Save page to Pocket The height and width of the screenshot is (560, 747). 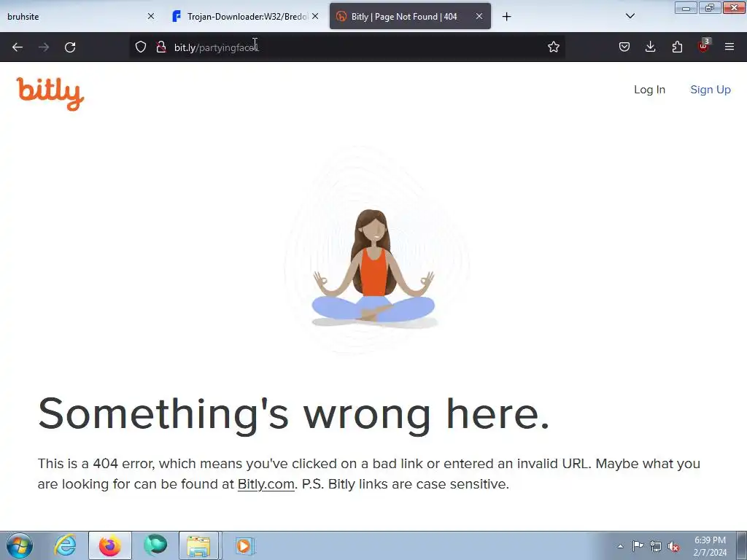(624, 47)
